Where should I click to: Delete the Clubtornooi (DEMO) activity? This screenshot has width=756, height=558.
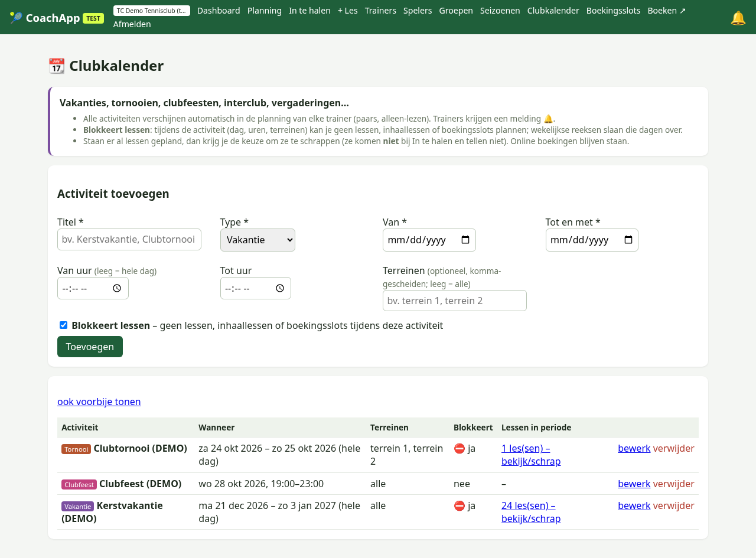tap(674, 448)
